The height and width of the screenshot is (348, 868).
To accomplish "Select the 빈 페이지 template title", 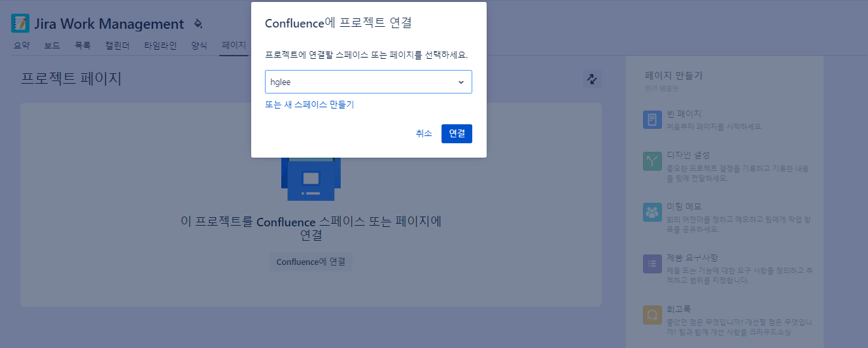I will (x=684, y=114).
